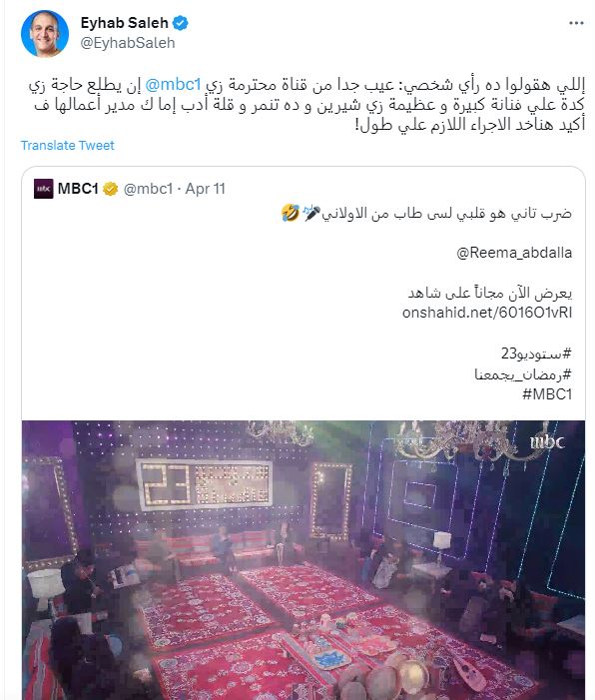Click the mbc logo watermark on the video

(x=547, y=442)
